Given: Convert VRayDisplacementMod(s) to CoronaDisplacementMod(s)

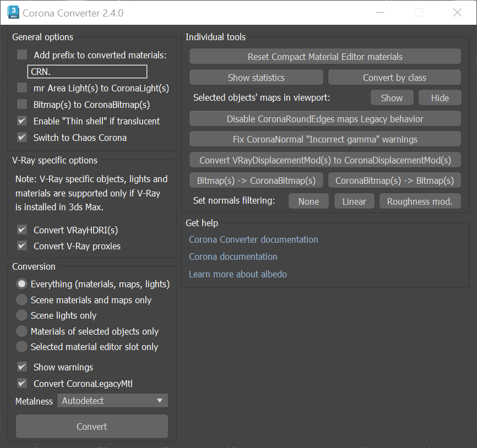Looking at the screenshot, I should pyautogui.click(x=325, y=160).
